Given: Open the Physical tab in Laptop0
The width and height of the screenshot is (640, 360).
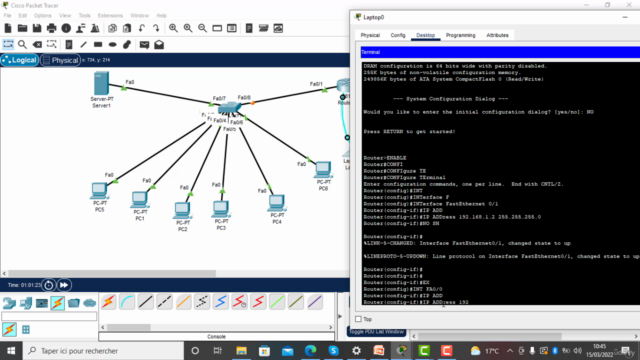Looking at the screenshot, I should pyautogui.click(x=370, y=35).
